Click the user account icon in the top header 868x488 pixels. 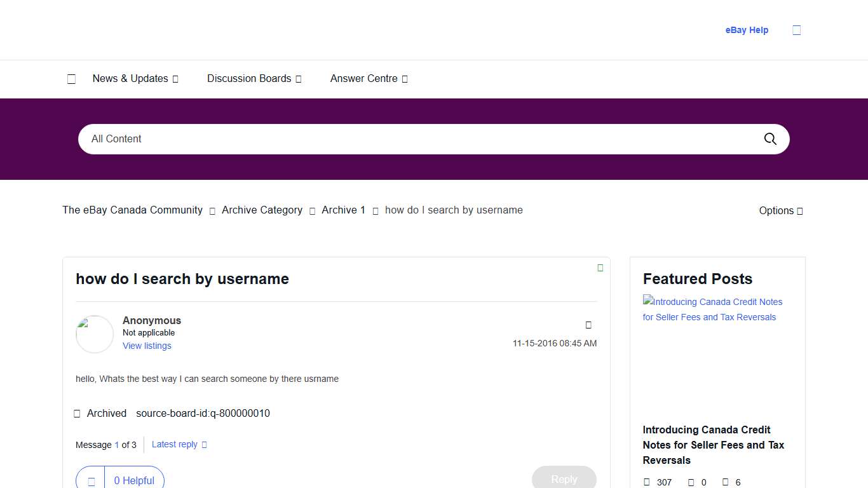[796, 29]
